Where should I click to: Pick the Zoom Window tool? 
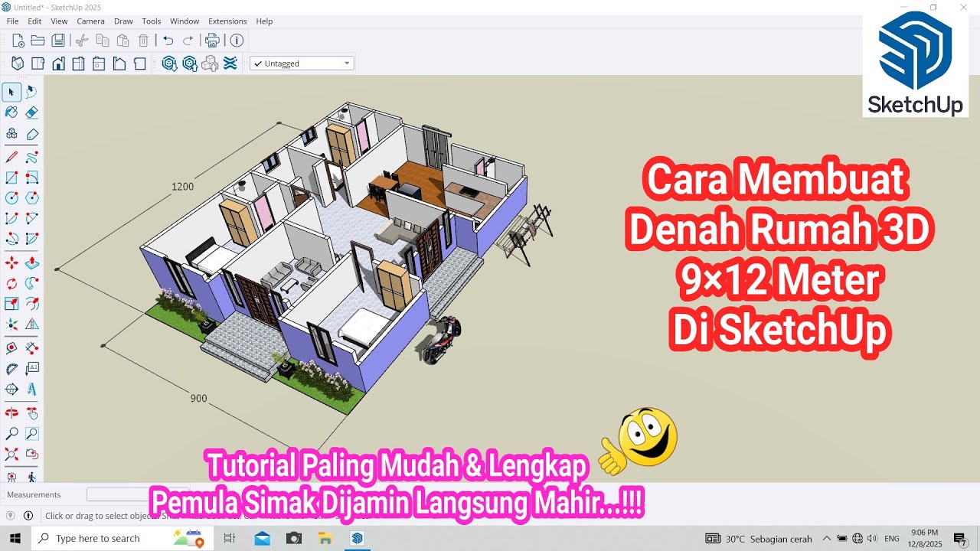coord(31,434)
